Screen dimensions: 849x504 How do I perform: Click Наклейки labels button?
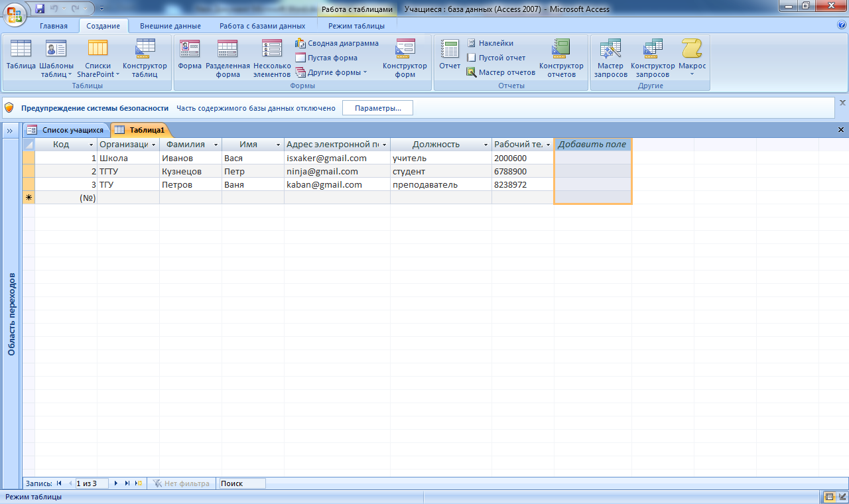point(490,43)
